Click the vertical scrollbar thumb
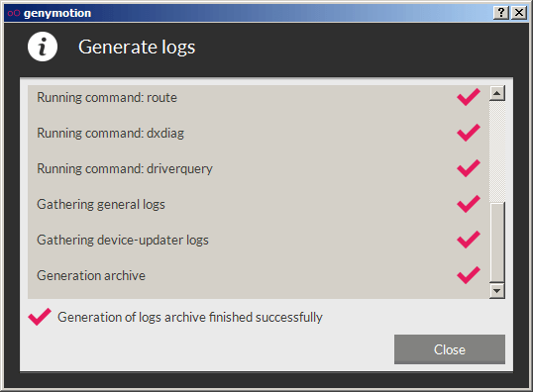The image size is (533, 392). [497, 242]
